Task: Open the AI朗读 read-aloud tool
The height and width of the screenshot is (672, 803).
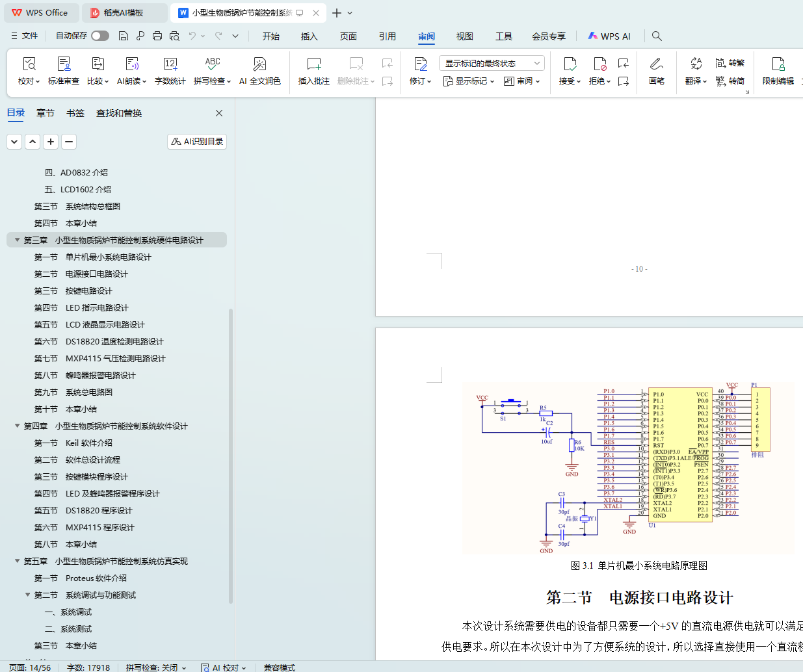Action: (132, 70)
